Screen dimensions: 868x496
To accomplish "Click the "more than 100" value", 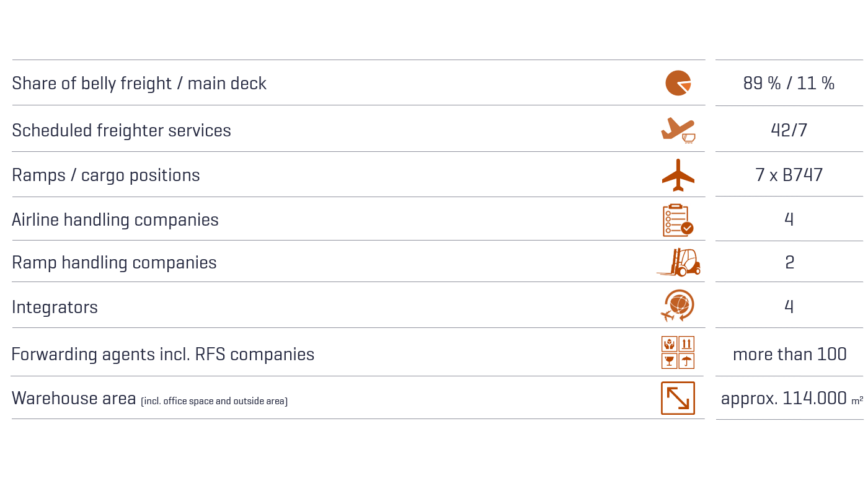I will point(789,354).
